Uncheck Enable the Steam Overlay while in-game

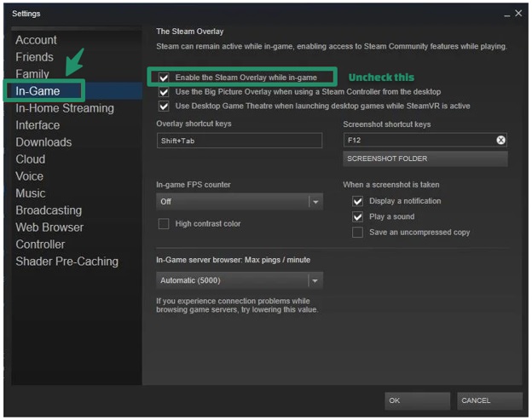pos(164,78)
